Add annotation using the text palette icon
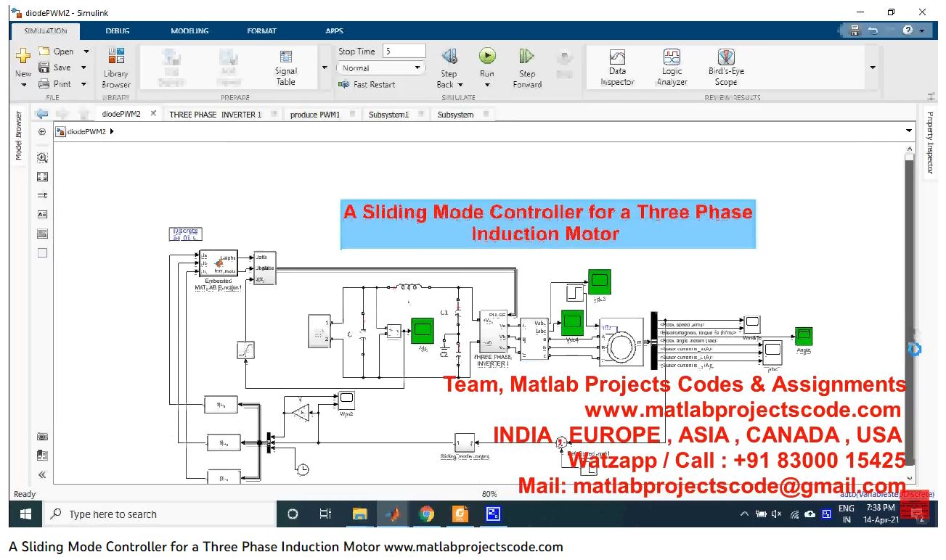Viewport: 946px width, 560px height. pyautogui.click(x=42, y=215)
